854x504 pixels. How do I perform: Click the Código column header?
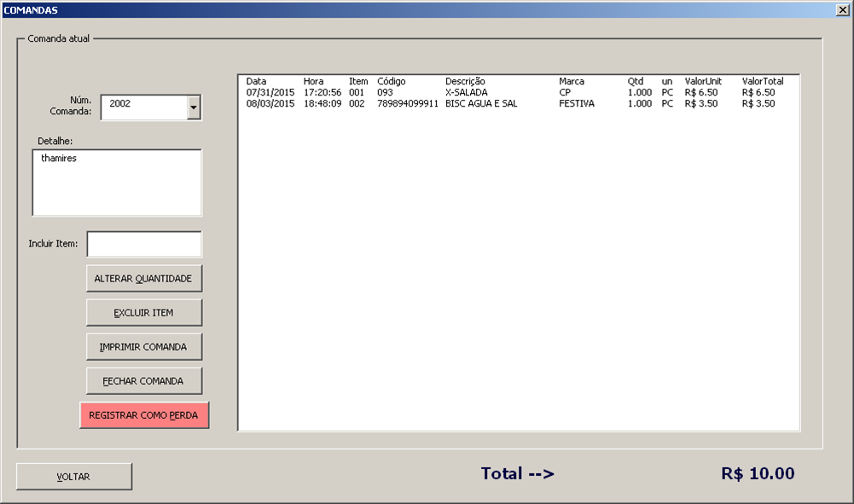point(392,81)
